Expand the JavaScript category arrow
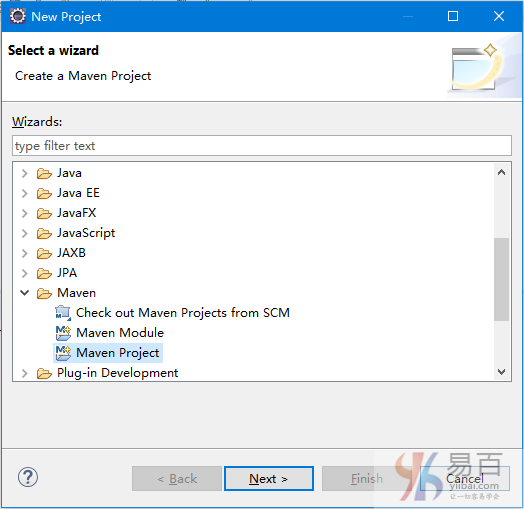The image size is (524, 509). (x=24, y=233)
